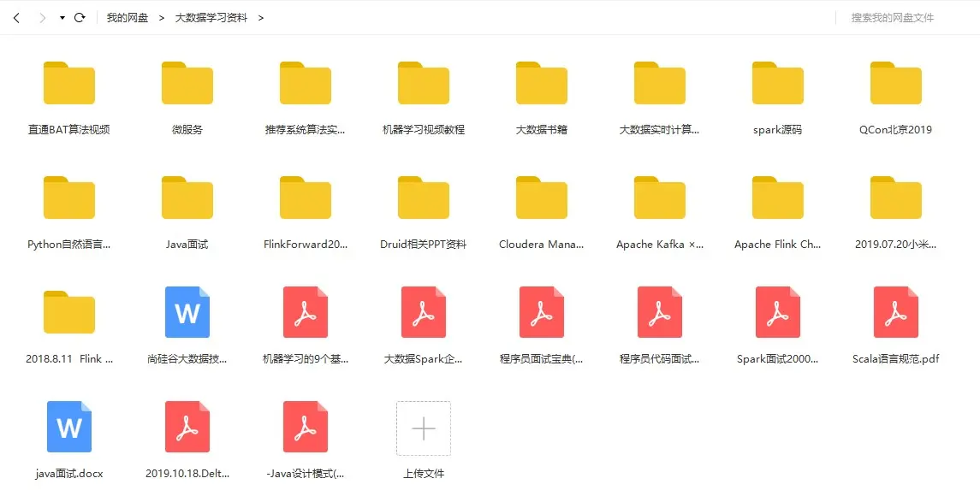Go back with the left arrow
Viewport: 980px width, 490px height.
17,18
